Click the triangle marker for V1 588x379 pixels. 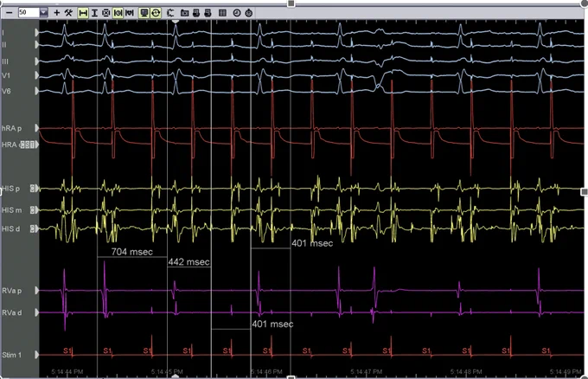(36, 75)
